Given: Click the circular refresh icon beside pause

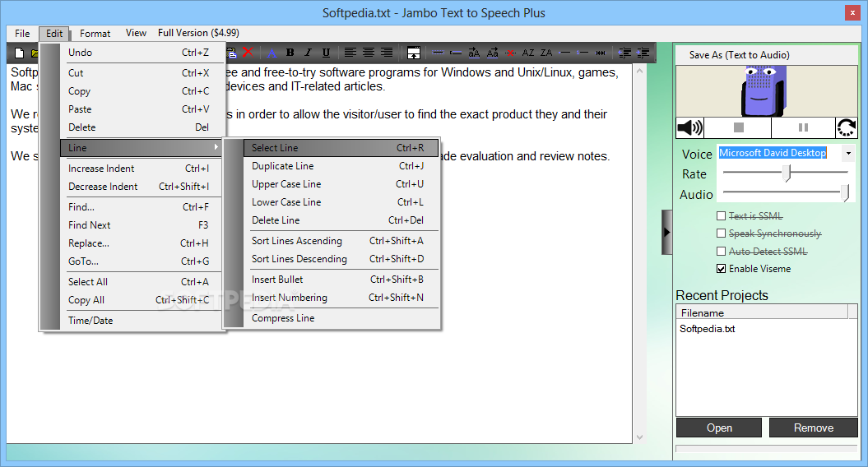Looking at the screenshot, I should point(847,127).
